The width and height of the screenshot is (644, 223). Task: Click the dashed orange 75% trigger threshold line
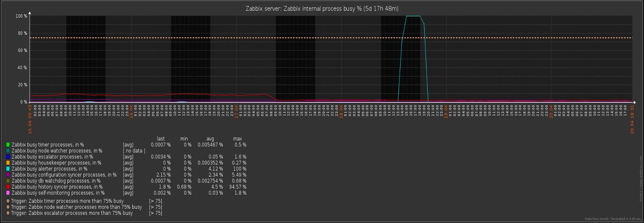pyautogui.click(x=331, y=38)
